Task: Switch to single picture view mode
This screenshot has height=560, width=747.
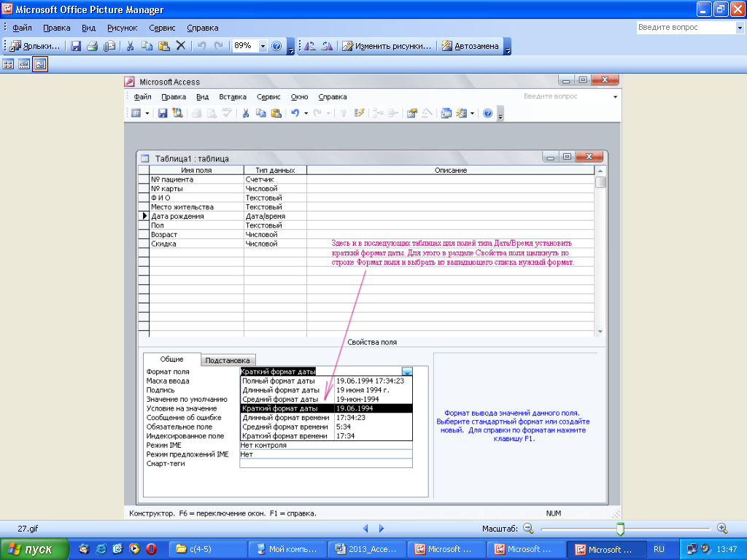Action: tap(40, 64)
